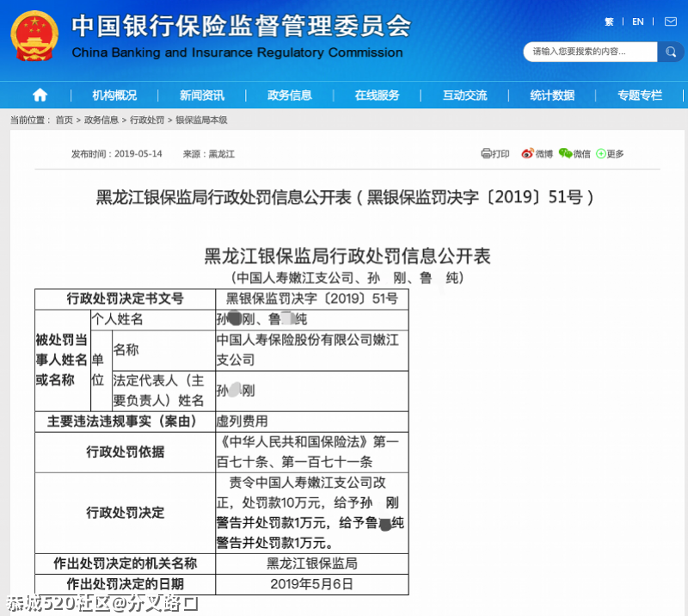Switch to Traditional Chinese (繁)
Viewport: 688px width, 616px height.
(609, 22)
